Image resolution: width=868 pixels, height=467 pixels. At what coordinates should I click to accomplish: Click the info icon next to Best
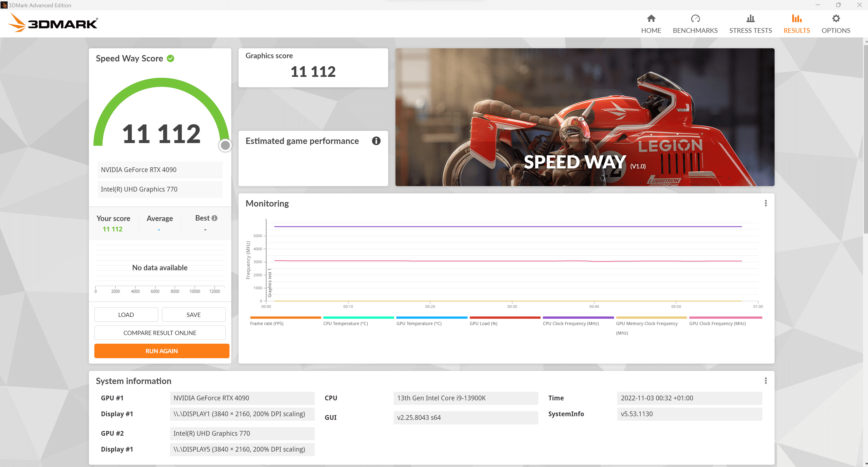[x=215, y=218]
